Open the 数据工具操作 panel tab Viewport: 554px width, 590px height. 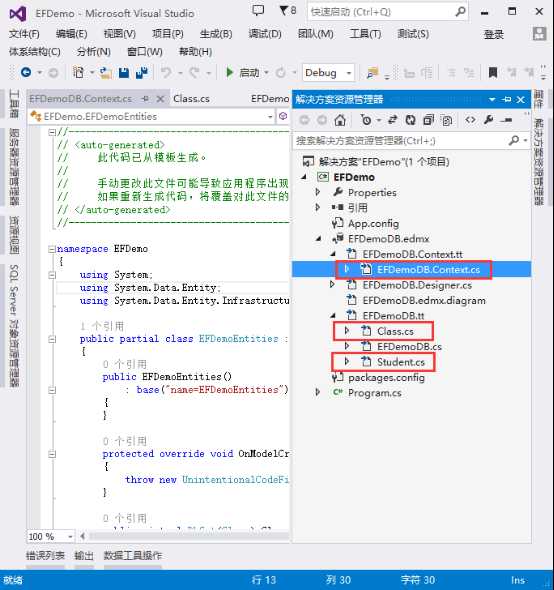tap(132, 555)
